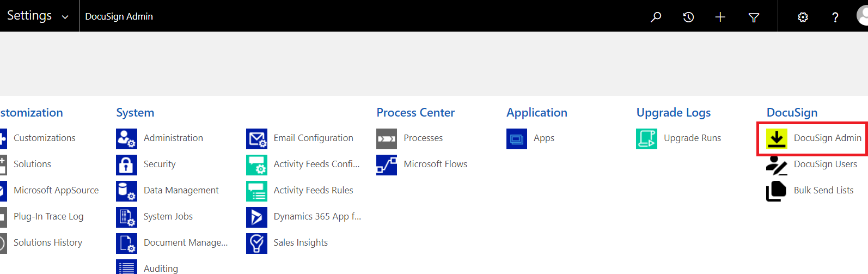Click the plus quick create icon

pos(720,17)
